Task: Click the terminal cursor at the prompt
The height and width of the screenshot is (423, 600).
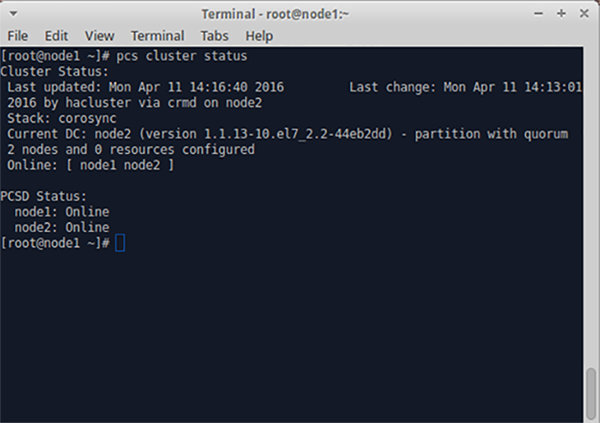Action: [120, 243]
